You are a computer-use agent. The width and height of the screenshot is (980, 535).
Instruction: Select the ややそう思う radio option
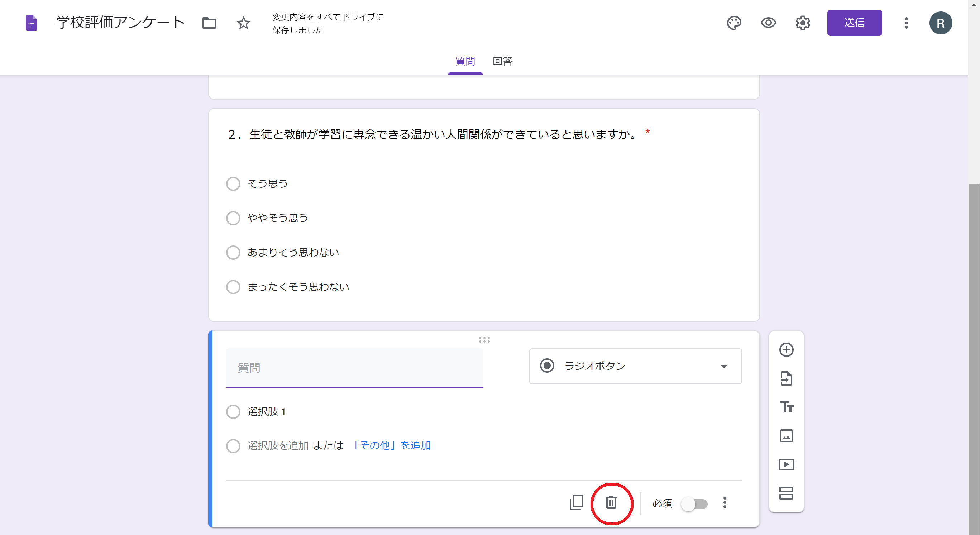click(x=233, y=218)
